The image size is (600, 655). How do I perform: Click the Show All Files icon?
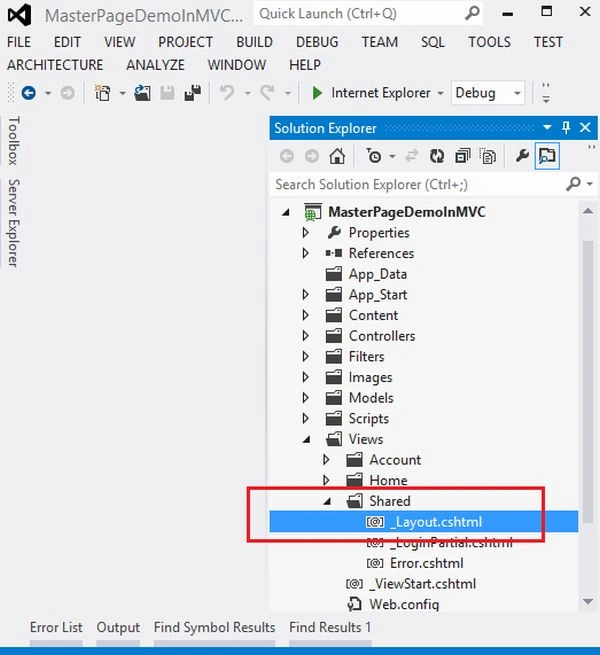pyautogui.click(x=488, y=156)
